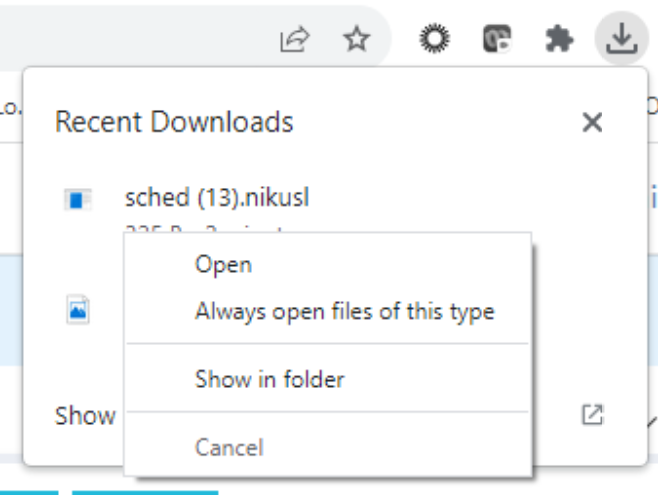Toggle the Downloads toolbar button
Screen dimensions: 658x495
(621, 40)
